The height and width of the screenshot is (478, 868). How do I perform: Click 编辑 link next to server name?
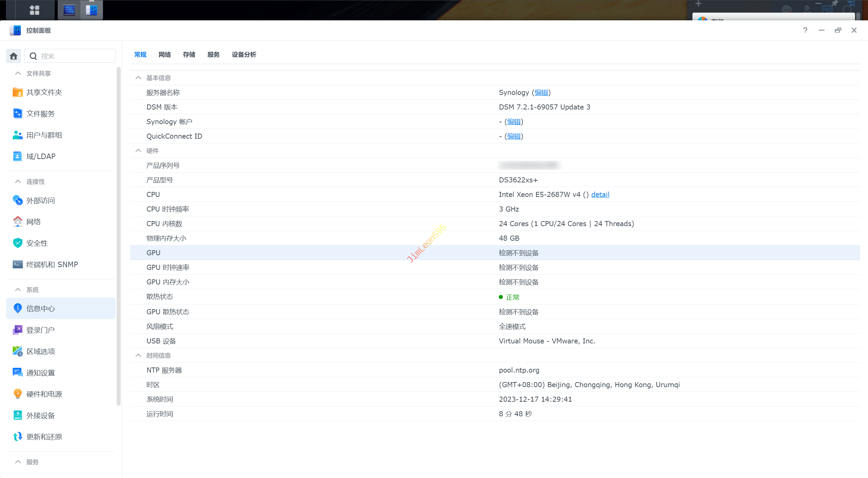coord(541,93)
